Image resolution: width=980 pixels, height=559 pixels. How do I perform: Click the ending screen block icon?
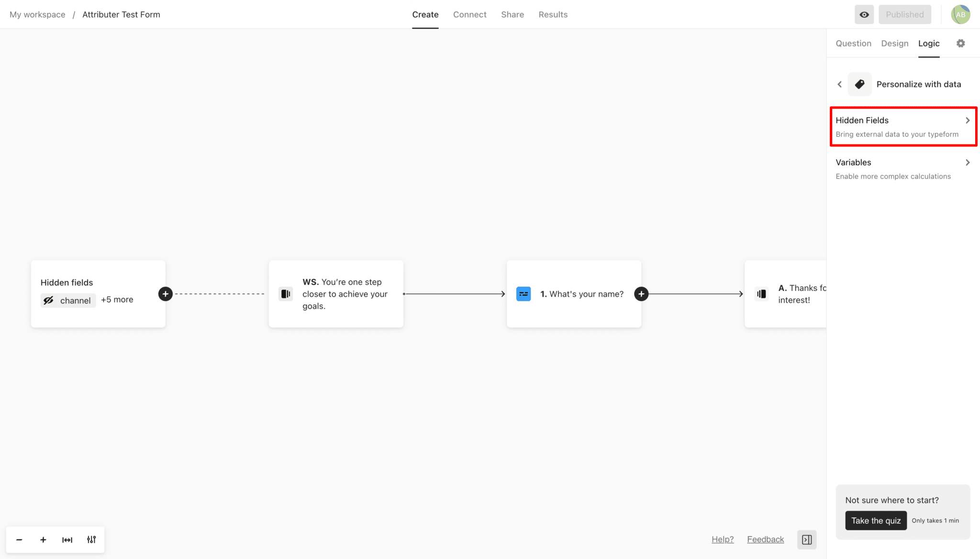(x=761, y=294)
